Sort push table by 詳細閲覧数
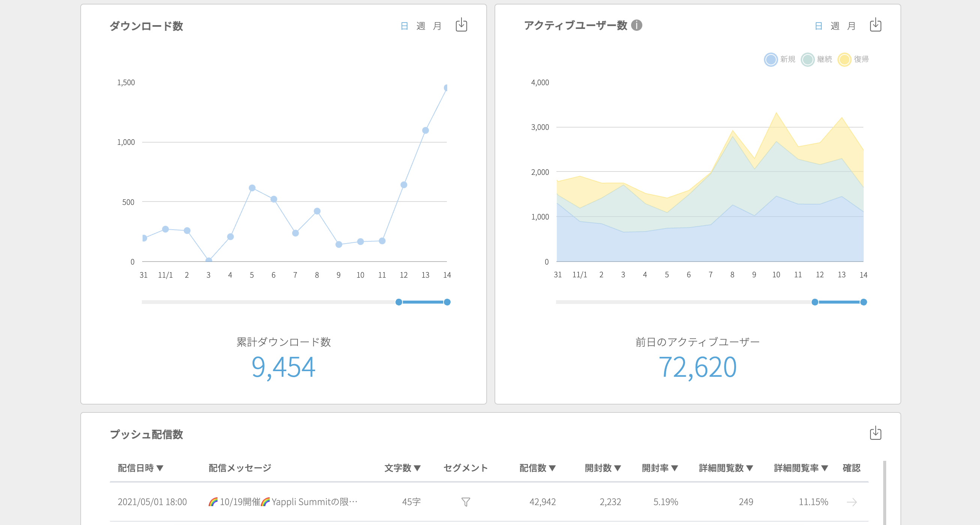Screen dimensions: 980x525 [x=726, y=468]
